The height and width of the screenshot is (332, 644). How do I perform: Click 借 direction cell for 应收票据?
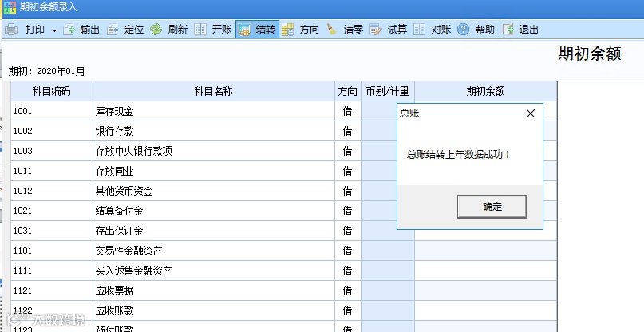(347, 290)
